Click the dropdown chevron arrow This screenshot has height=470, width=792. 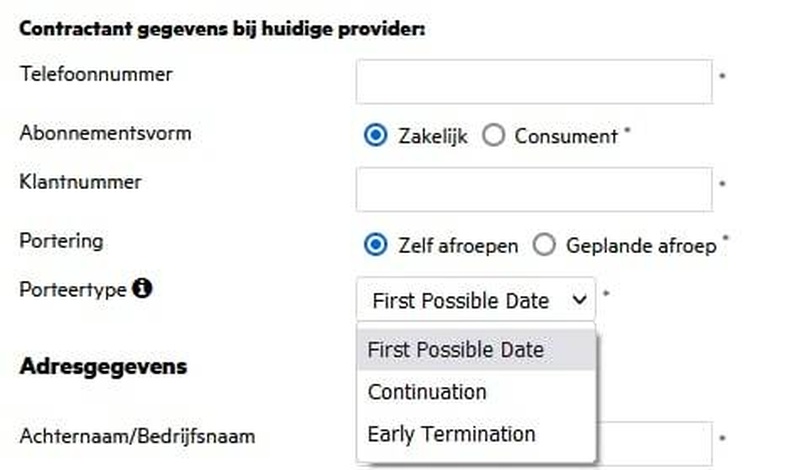pos(579,300)
